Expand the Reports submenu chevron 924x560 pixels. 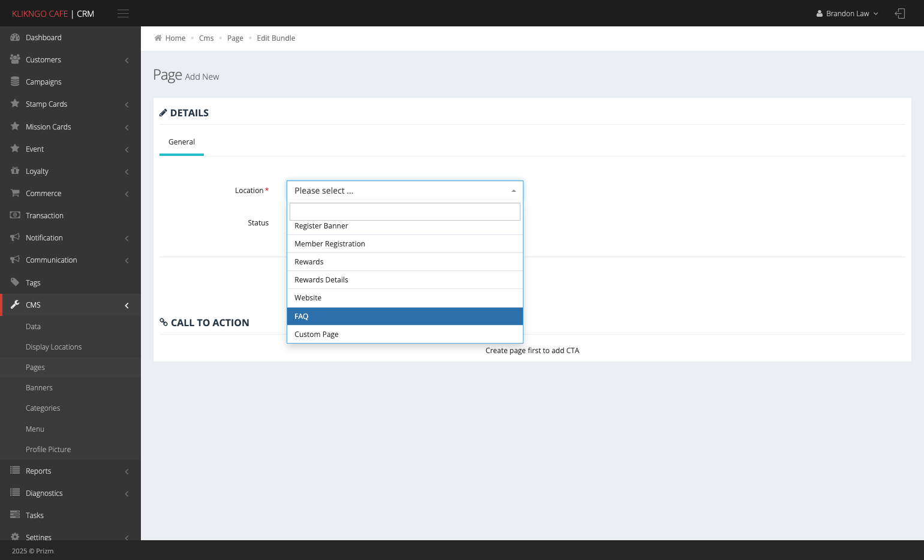[127, 471]
